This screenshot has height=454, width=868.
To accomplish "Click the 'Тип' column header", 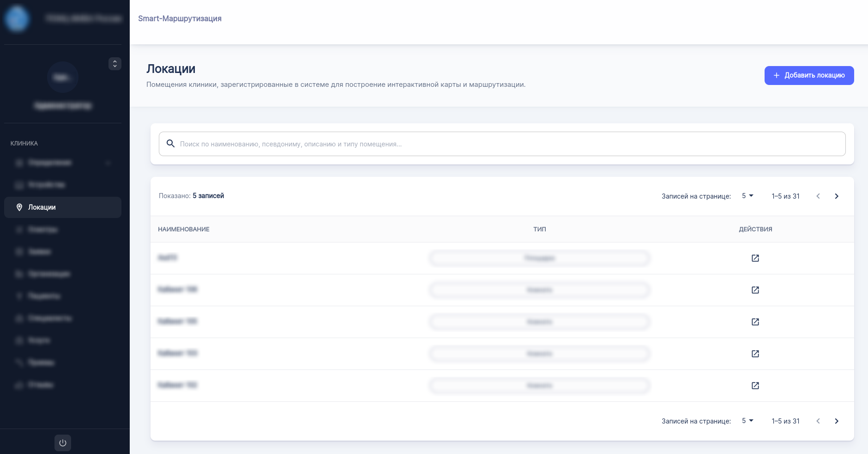I will [539, 229].
